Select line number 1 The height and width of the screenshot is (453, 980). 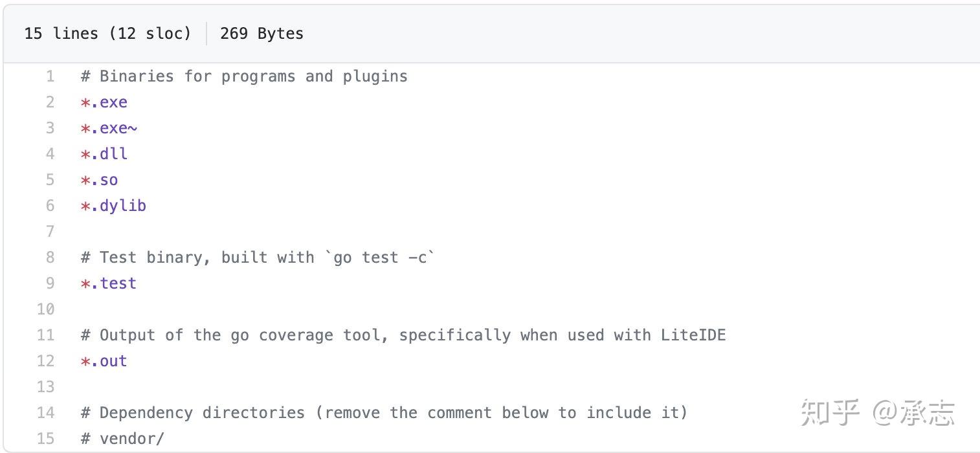tap(50, 76)
